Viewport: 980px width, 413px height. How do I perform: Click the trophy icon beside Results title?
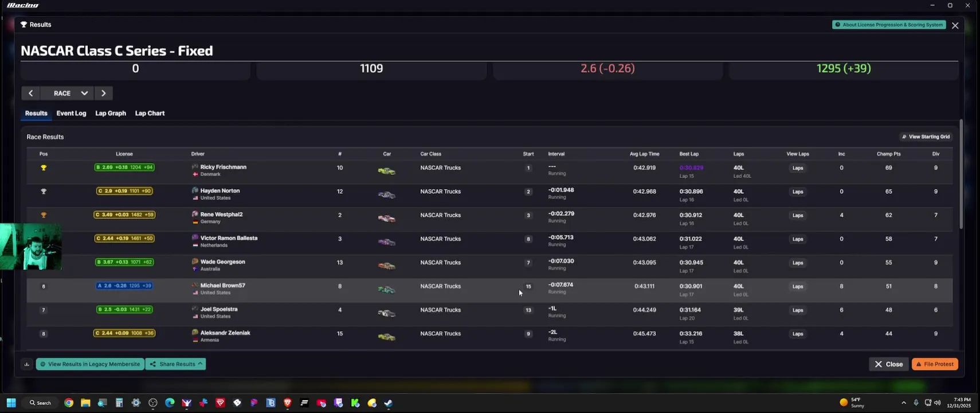point(23,25)
